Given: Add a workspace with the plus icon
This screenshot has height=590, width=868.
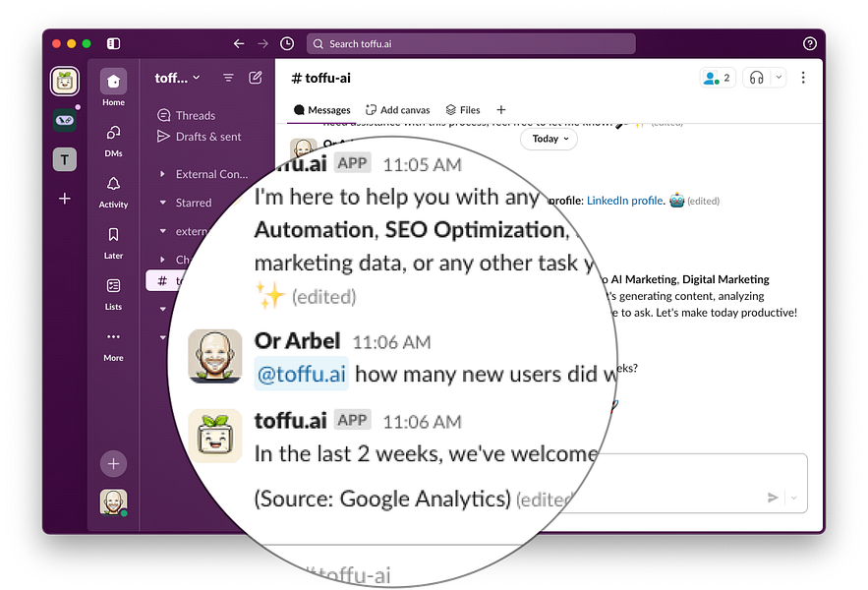Looking at the screenshot, I should click(x=65, y=199).
